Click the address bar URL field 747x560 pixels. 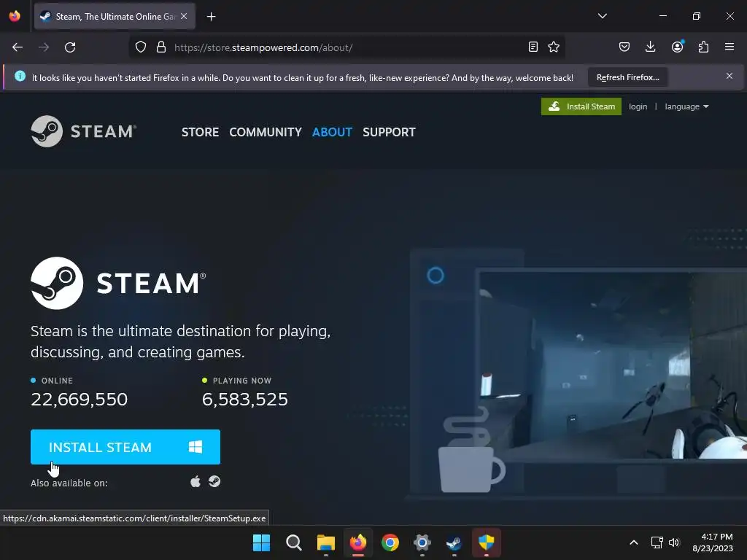348,47
